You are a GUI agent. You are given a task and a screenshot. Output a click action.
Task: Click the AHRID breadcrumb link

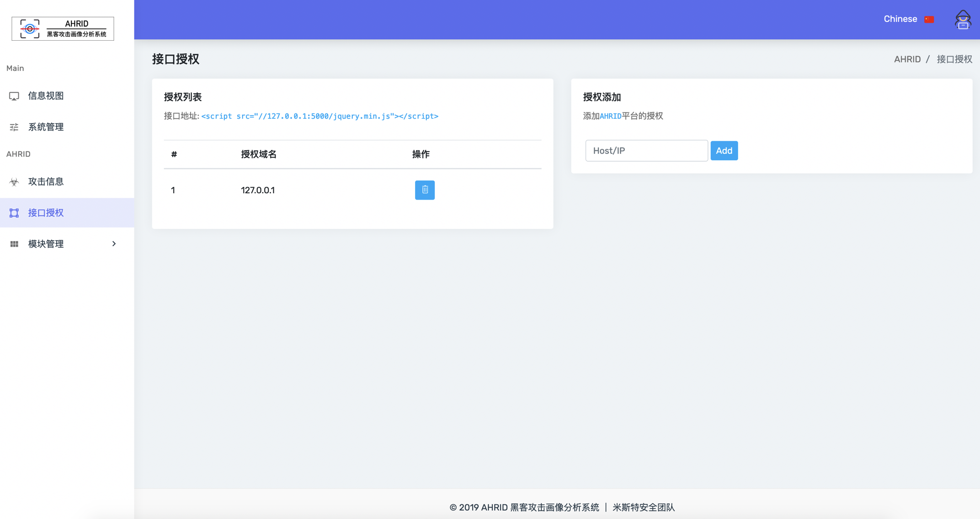point(907,59)
